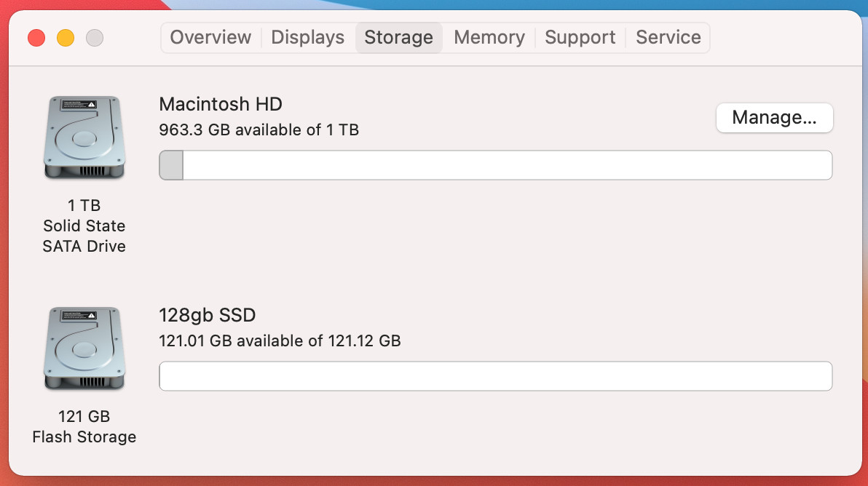This screenshot has width=868, height=486.
Task: Close the window with the red button
Action: tap(36, 38)
